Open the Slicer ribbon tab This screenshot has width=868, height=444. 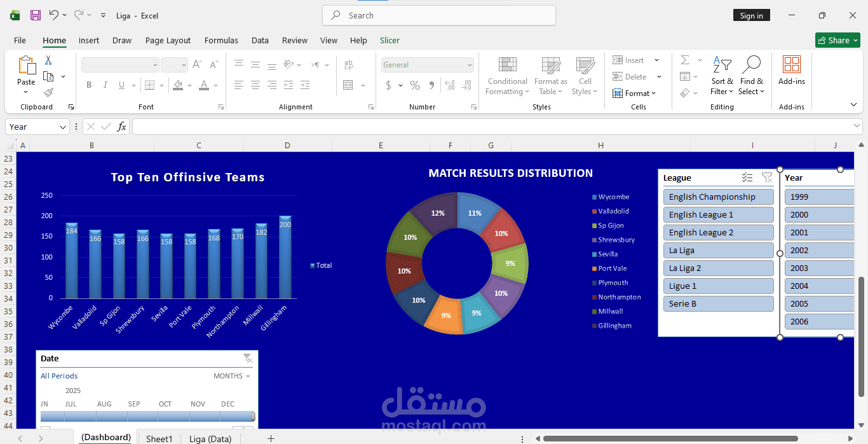pyautogui.click(x=390, y=40)
